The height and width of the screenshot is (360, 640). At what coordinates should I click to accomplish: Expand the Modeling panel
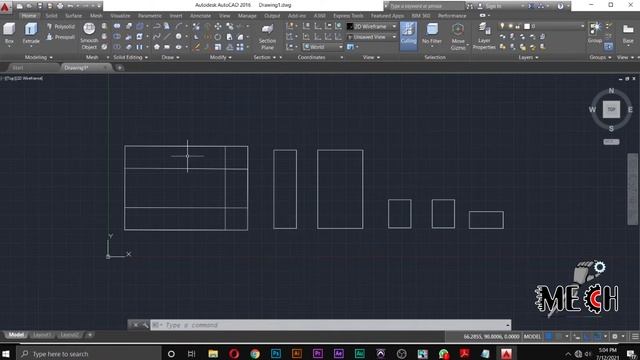(39, 58)
